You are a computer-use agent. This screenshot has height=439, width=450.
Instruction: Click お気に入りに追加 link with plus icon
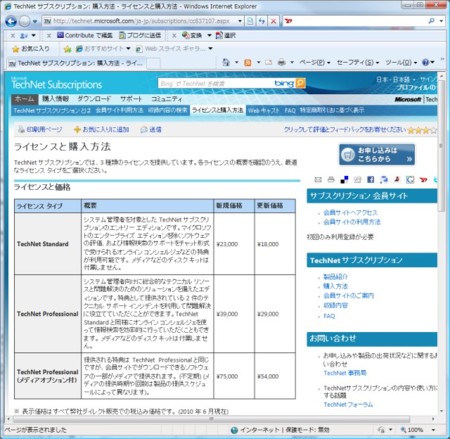coord(101,129)
